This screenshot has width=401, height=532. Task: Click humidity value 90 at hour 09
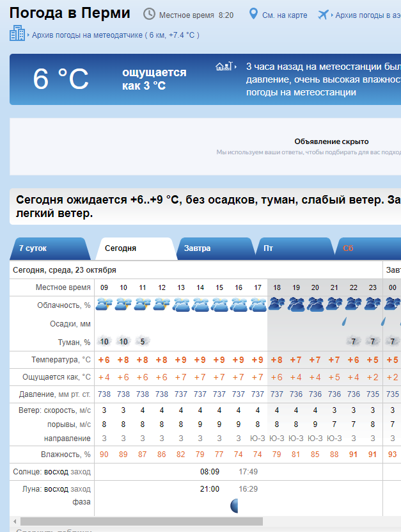(x=104, y=455)
